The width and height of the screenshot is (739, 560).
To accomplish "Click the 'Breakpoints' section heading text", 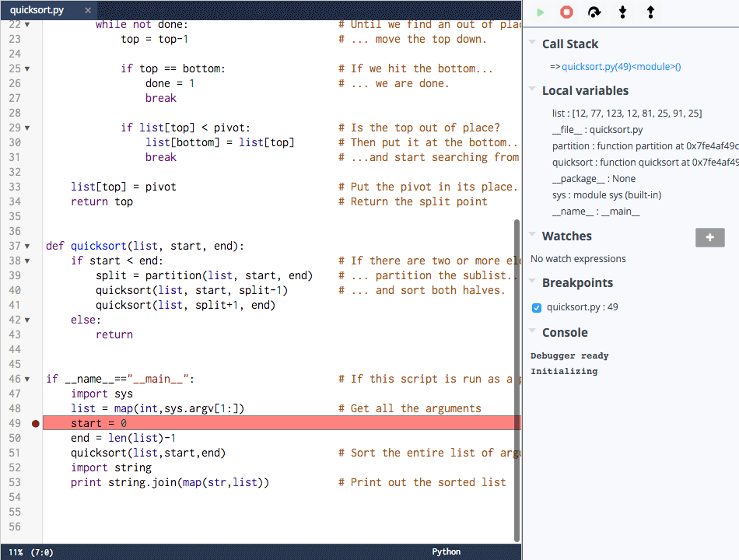I will click(577, 282).
